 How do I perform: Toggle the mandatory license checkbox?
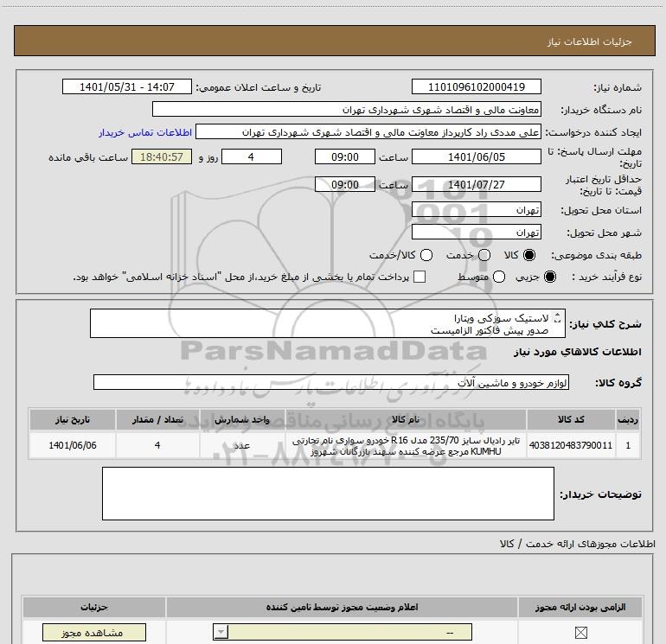pyautogui.click(x=580, y=633)
